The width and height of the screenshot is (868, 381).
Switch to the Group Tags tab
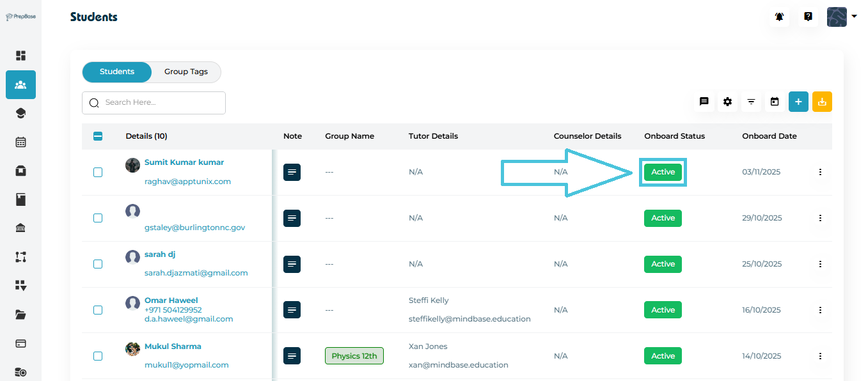pos(185,72)
